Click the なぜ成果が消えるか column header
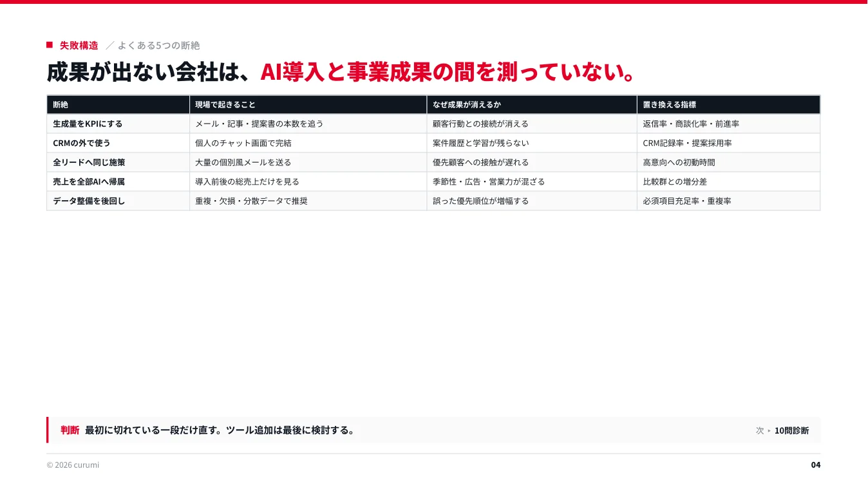868x487 pixels. pyautogui.click(x=532, y=104)
